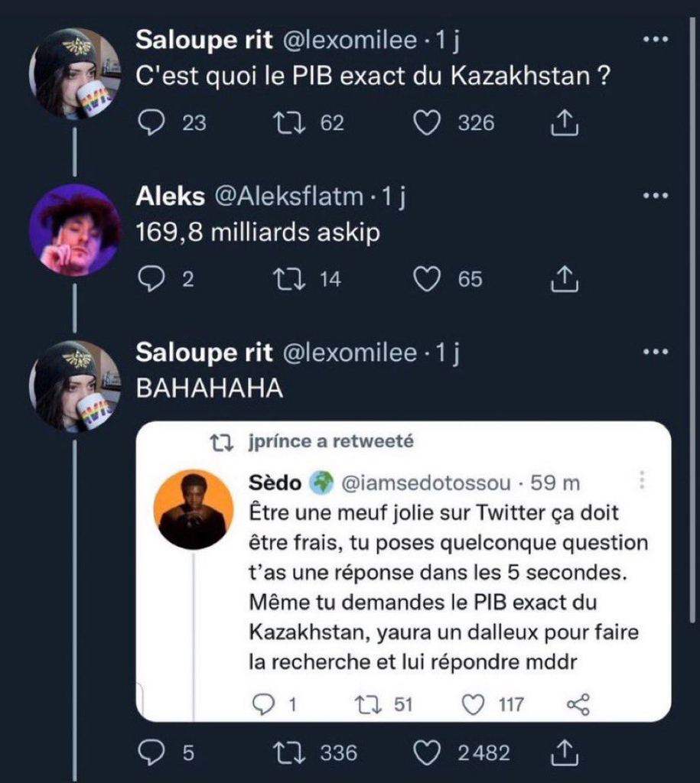Retweet the BAHAHAHA tweet with 336 retweets
This screenshot has width=700, height=783.
293,753
